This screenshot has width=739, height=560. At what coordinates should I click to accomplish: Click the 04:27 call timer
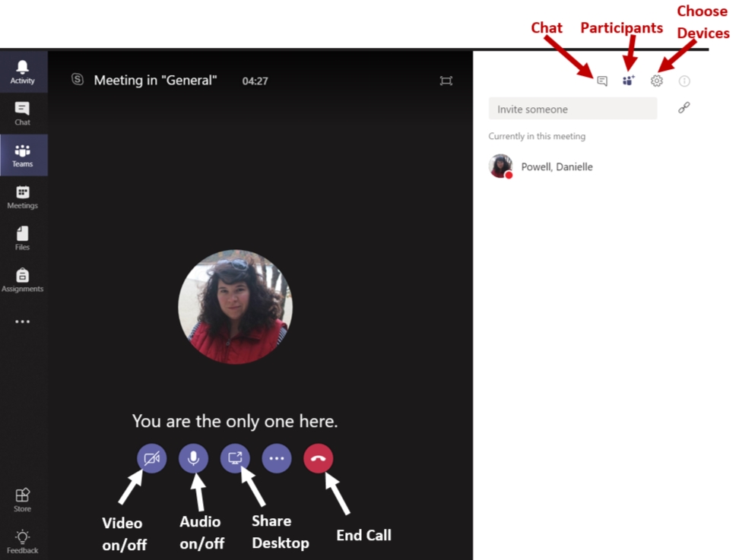[255, 81]
